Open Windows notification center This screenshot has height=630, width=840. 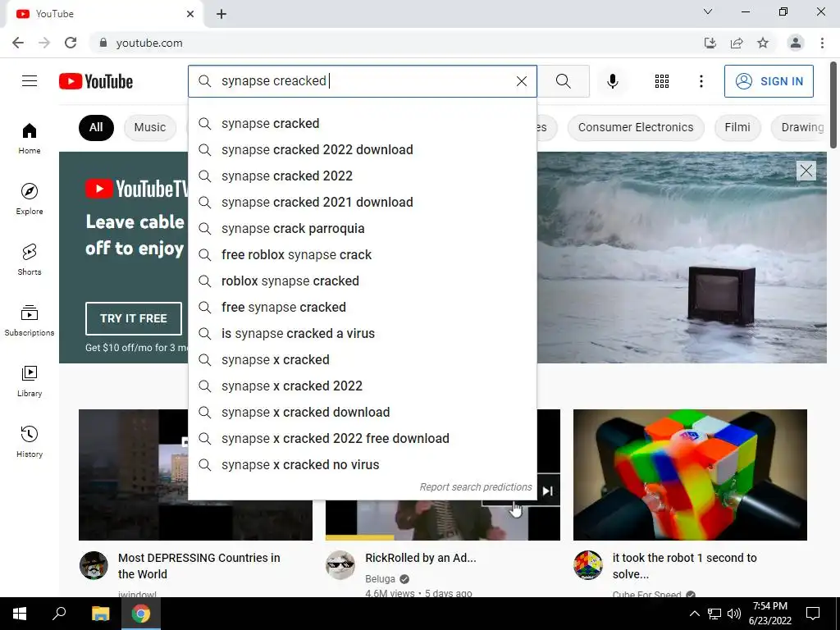point(813,614)
